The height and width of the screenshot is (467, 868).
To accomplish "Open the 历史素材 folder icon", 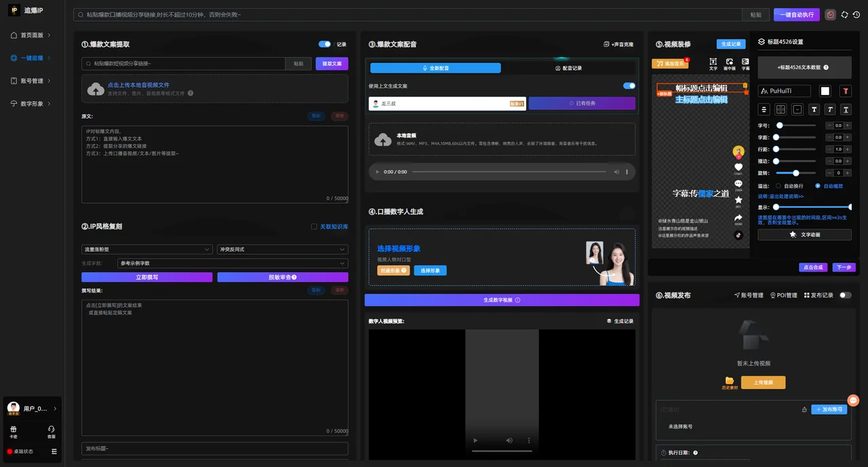I will (x=730, y=382).
